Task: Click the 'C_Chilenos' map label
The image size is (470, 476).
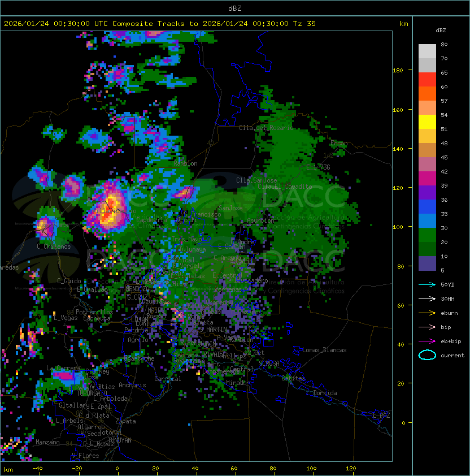Action: coord(54,246)
